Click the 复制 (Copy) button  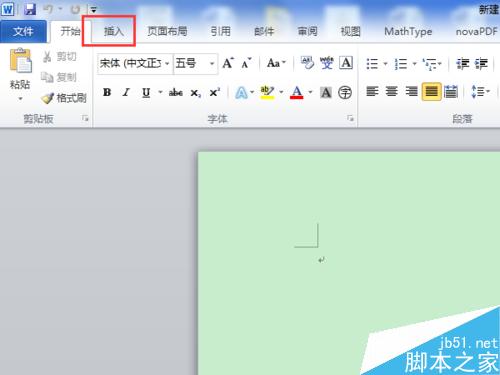(59, 77)
